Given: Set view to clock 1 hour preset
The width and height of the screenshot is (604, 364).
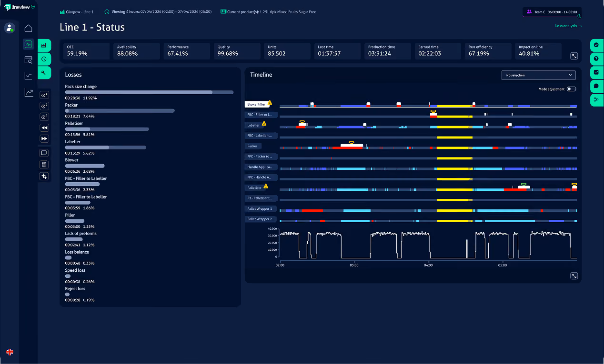Looking at the screenshot, I should point(44,95).
